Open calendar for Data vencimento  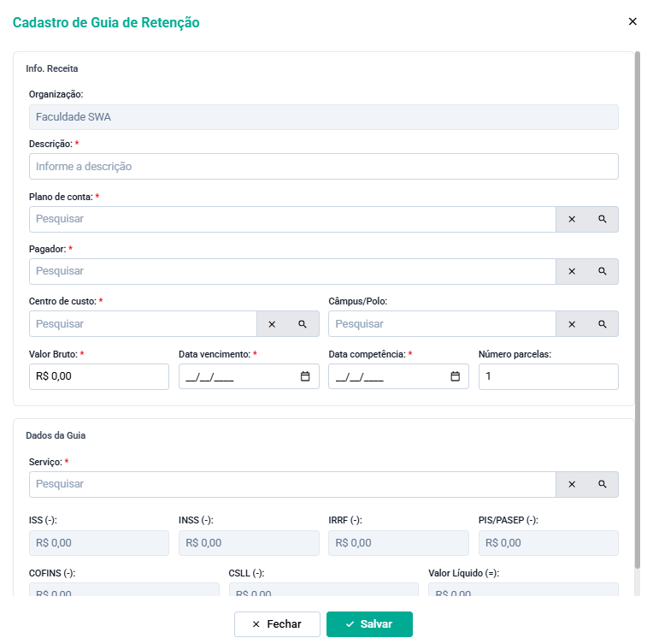[x=305, y=376]
